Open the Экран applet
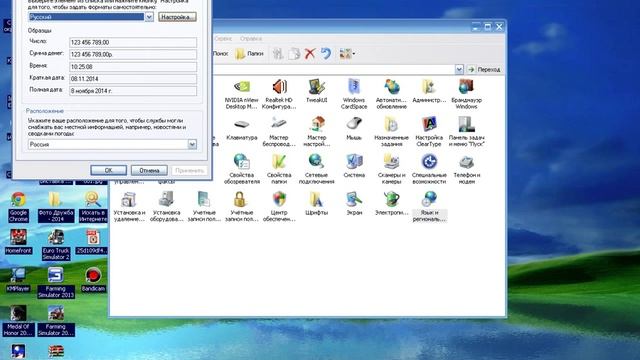This screenshot has width=640, height=360. pyautogui.click(x=354, y=204)
